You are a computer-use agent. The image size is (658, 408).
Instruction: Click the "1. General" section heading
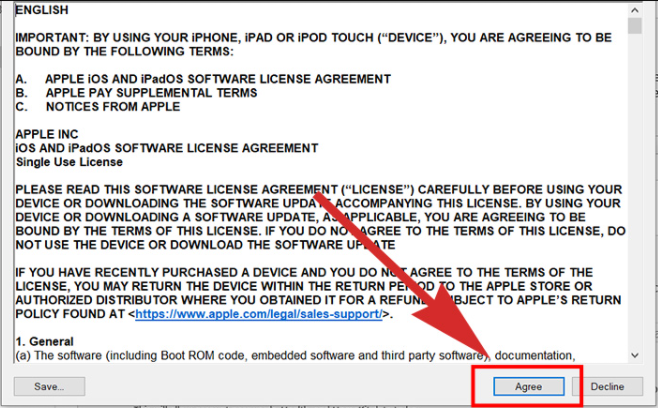pyautogui.click(x=44, y=341)
